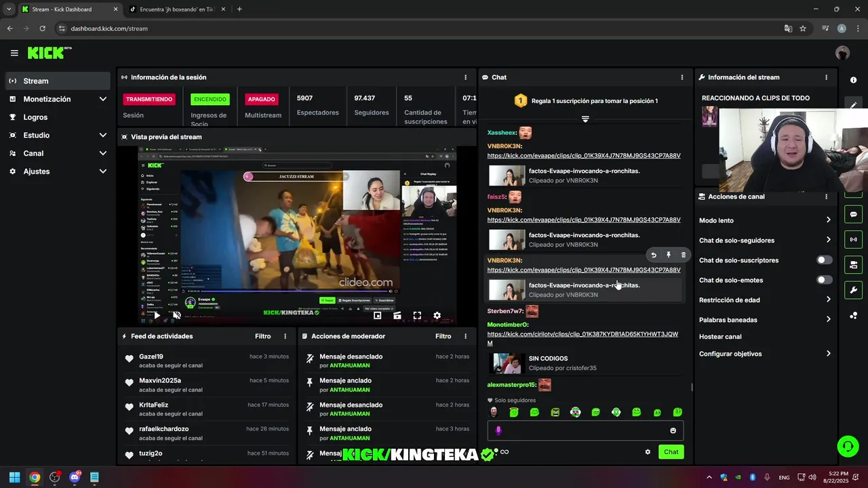868x488 pixels.
Task: Expand Monetización sidebar section
Action: click(58, 99)
